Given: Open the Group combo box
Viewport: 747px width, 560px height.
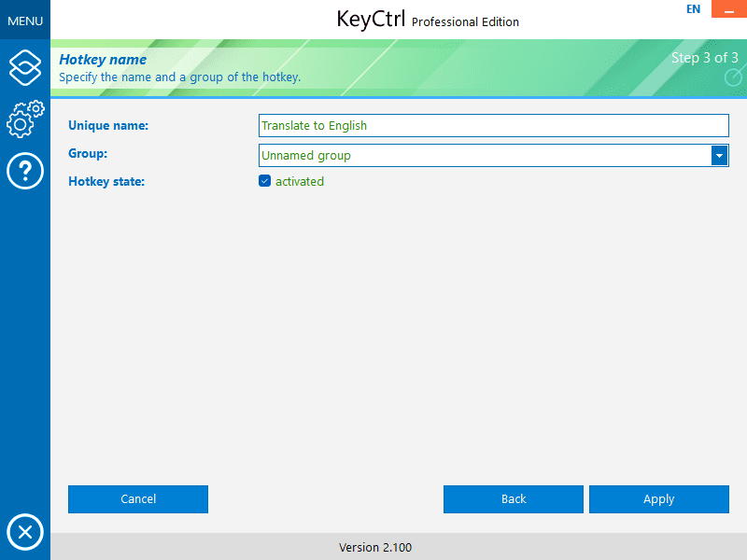Looking at the screenshot, I should tap(494, 155).
